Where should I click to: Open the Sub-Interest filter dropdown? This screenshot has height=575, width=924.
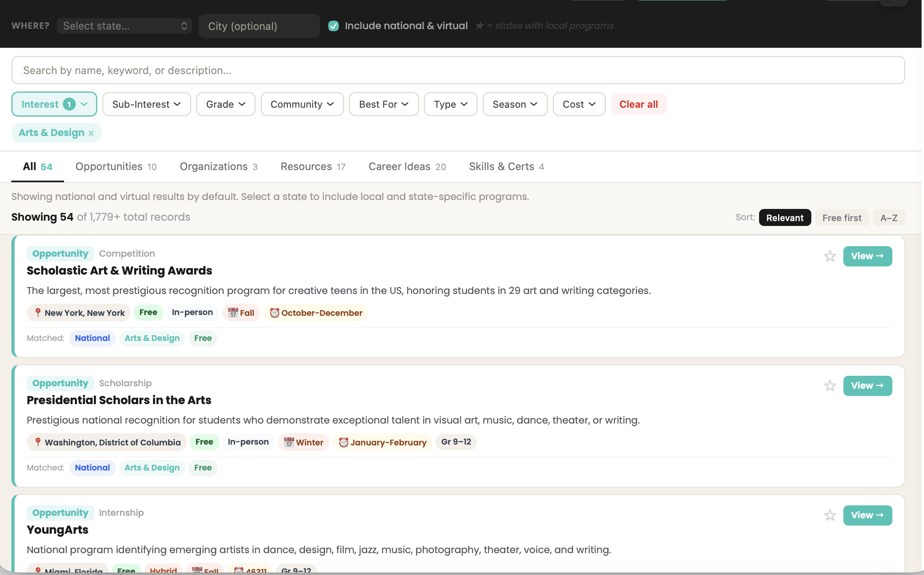pyautogui.click(x=146, y=104)
